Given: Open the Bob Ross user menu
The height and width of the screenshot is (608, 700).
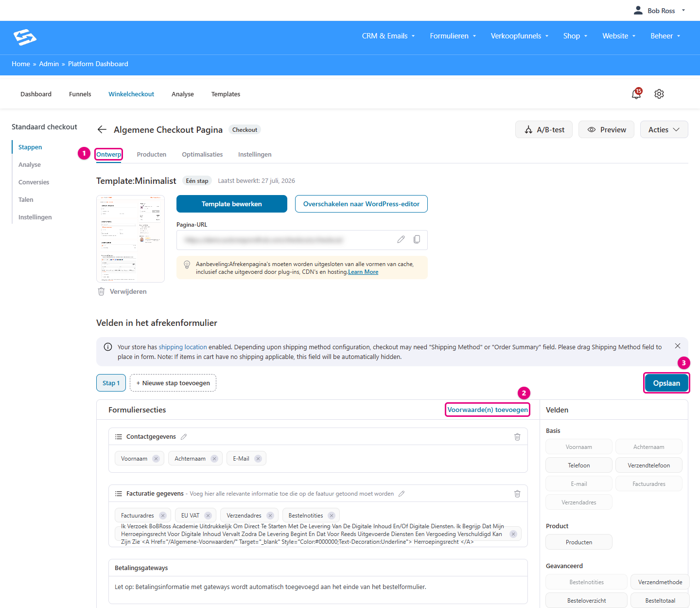Looking at the screenshot, I should point(660,11).
